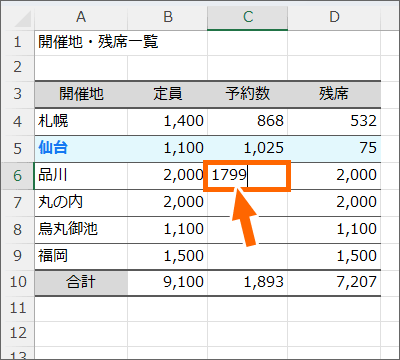Select column C header

click(247, 17)
